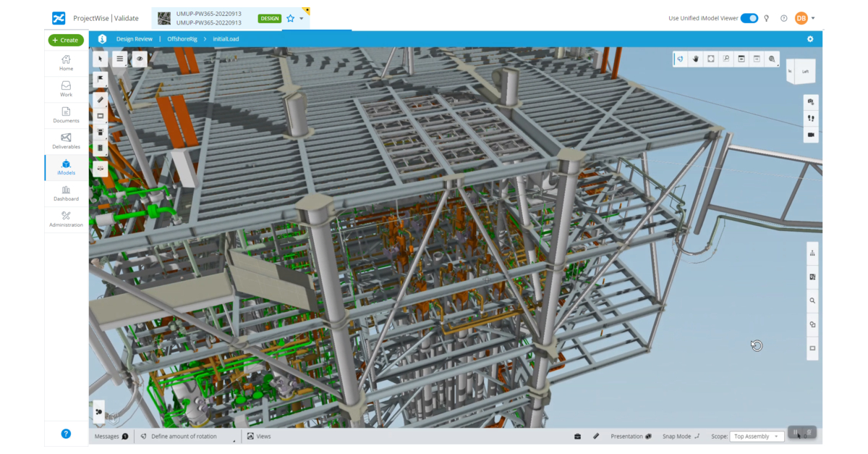Select the Pan view hand tool
868x454 pixels.
pyautogui.click(x=696, y=59)
